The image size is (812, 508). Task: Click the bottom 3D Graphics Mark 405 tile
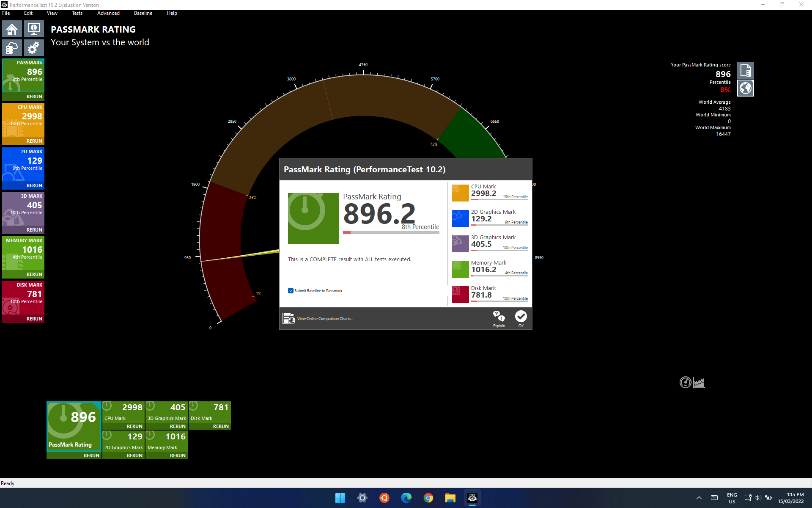167,412
